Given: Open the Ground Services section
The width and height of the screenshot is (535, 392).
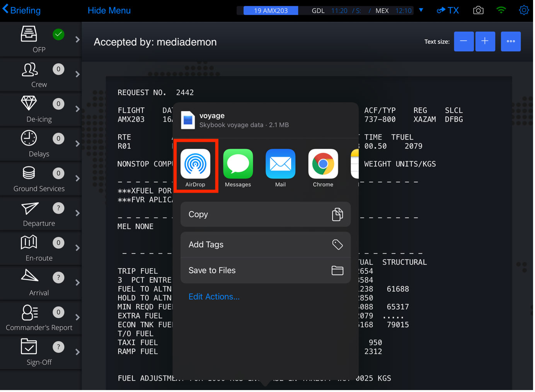Looking at the screenshot, I should tap(39, 179).
